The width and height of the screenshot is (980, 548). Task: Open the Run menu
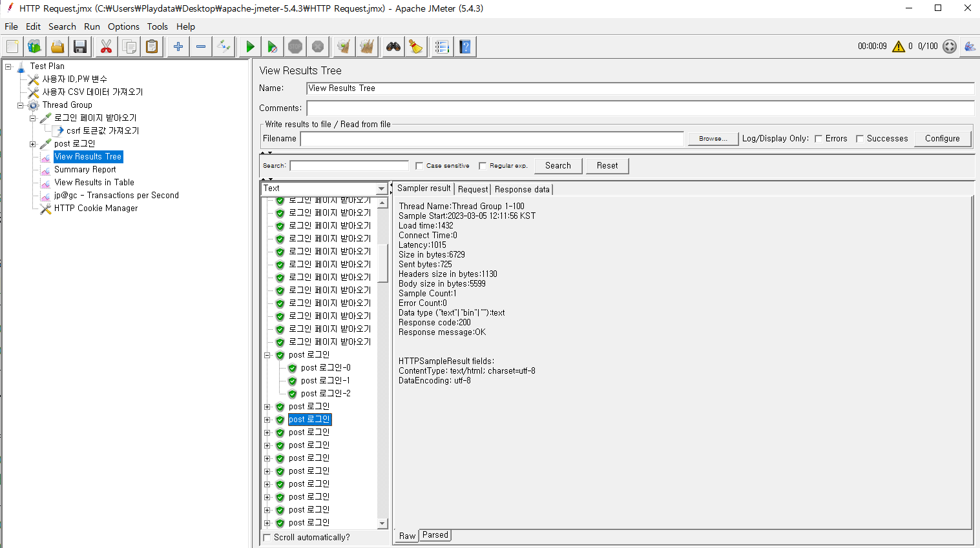click(x=92, y=26)
